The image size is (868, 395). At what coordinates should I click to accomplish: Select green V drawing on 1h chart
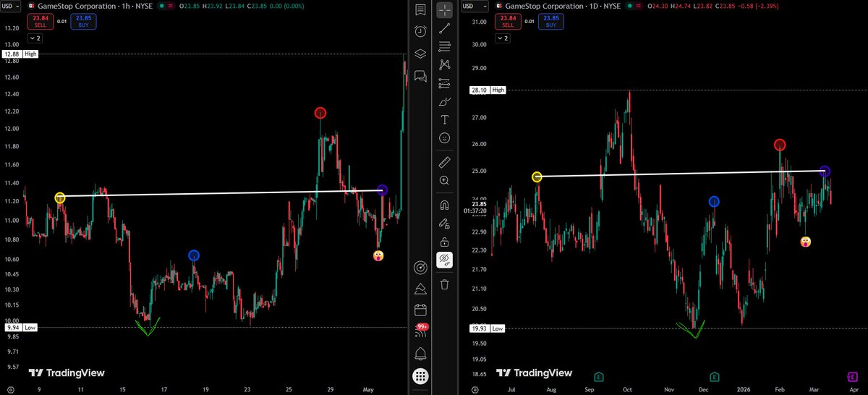(148, 327)
